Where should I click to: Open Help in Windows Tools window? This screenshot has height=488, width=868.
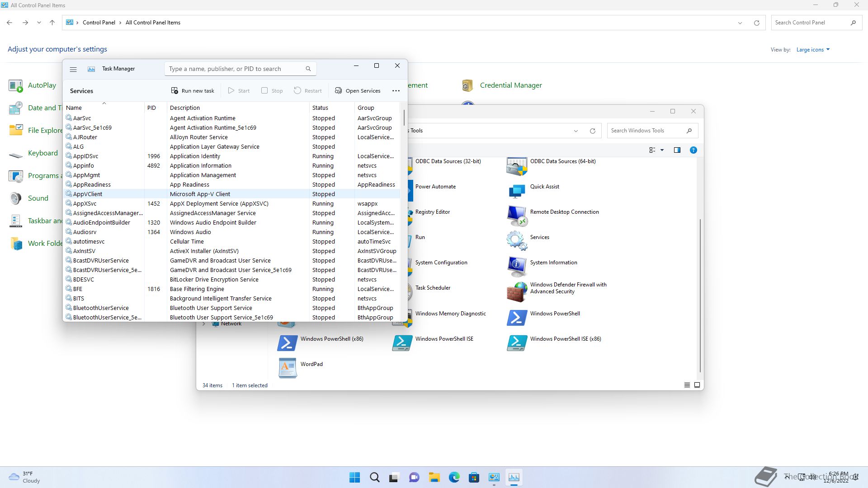693,150
